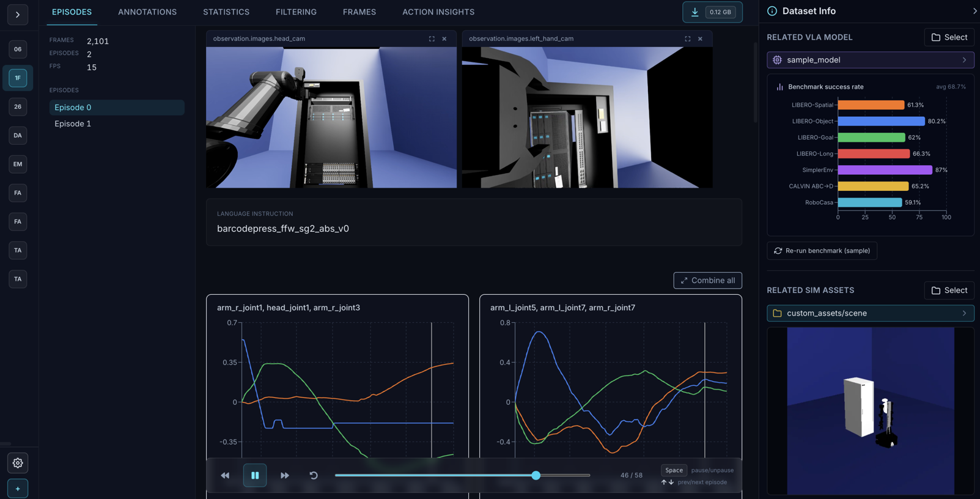Maximize the head_cam video panel
This screenshot has width=980, height=499.
(432, 39)
